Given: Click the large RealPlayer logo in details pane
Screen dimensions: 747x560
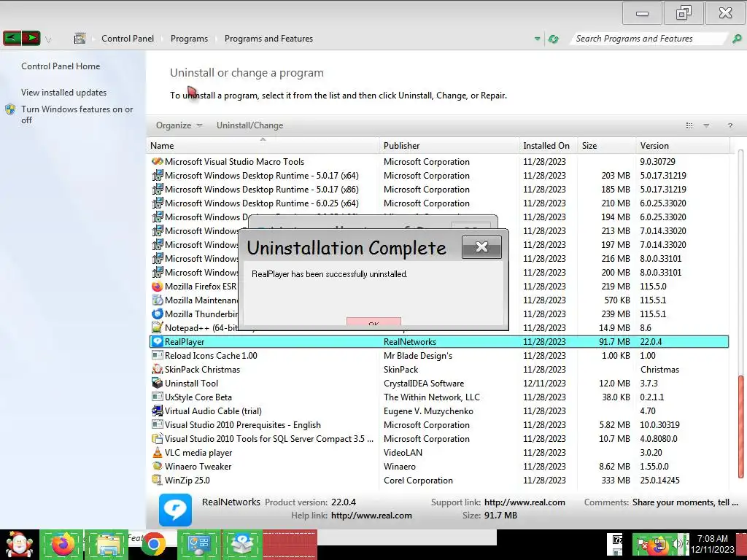Looking at the screenshot, I should coord(175,510).
